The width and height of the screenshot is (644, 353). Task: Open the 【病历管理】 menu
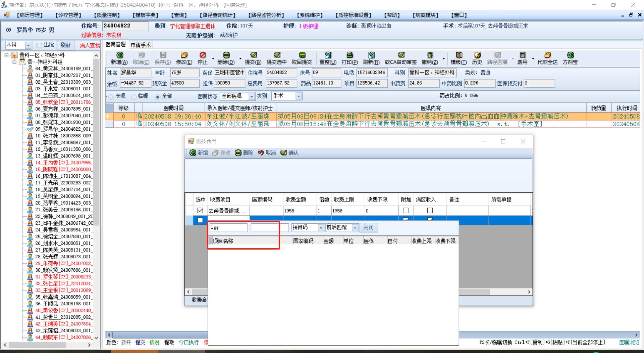[30, 15]
